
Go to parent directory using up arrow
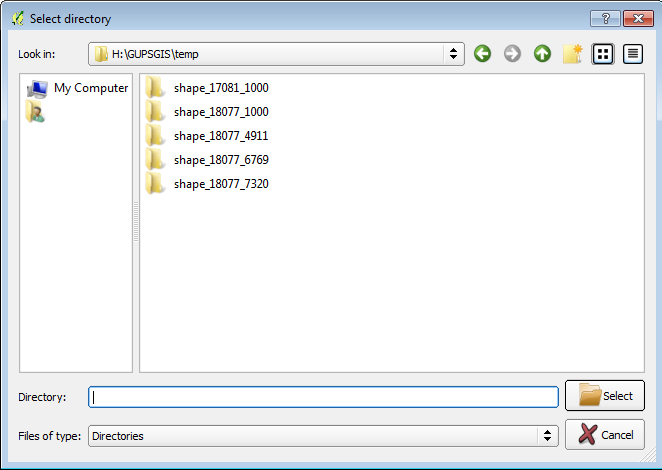pos(542,54)
